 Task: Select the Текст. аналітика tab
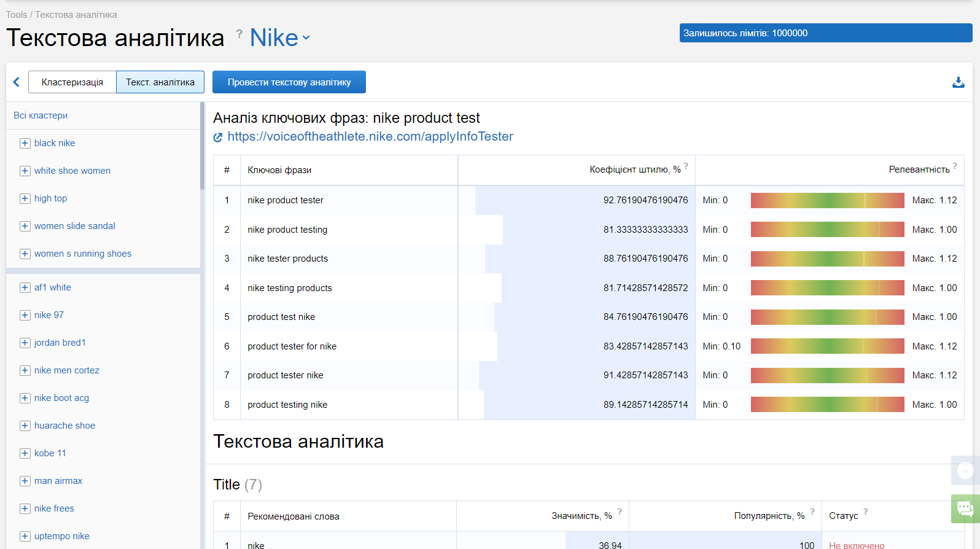tap(160, 82)
